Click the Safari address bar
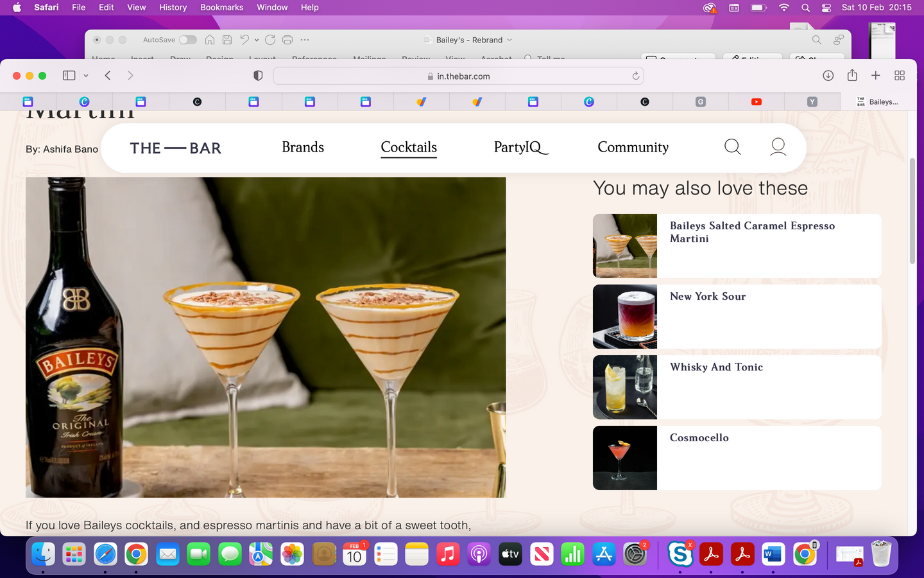The image size is (924, 578). [x=458, y=76]
